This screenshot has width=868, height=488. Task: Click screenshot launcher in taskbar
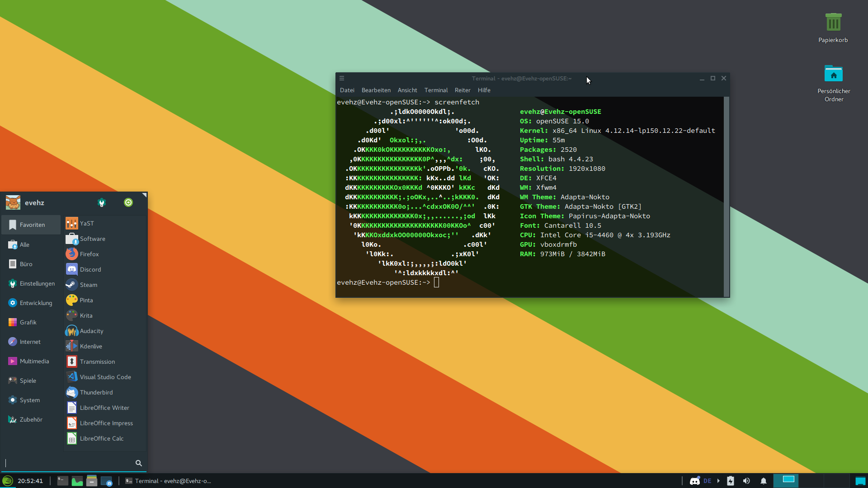tap(106, 481)
